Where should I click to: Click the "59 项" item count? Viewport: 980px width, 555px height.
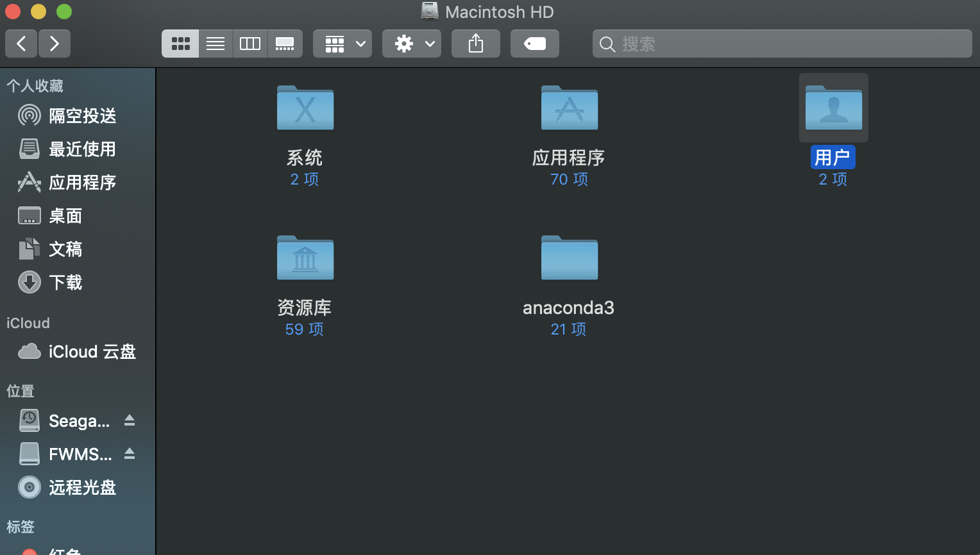(305, 329)
